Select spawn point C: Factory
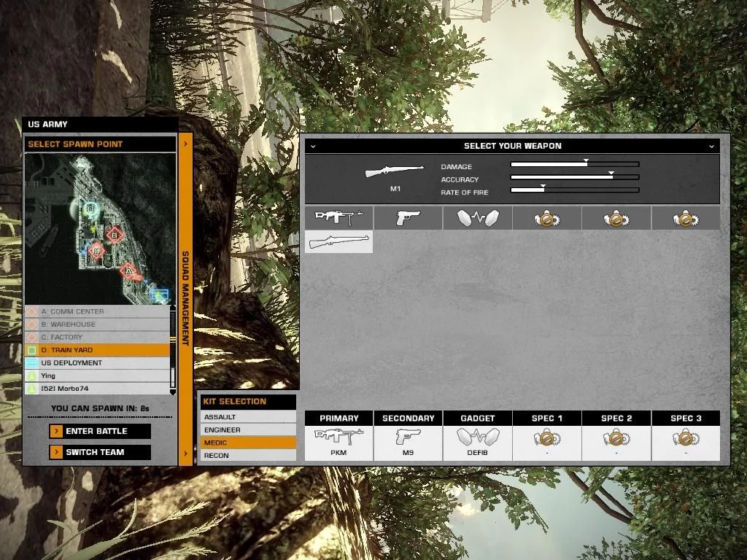The width and height of the screenshot is (747, 560). pyautogui.click(x=97, y=337)
